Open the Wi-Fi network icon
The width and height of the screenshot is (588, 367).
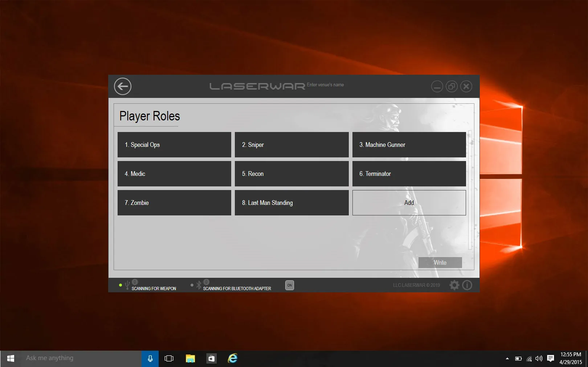[529, 359]
